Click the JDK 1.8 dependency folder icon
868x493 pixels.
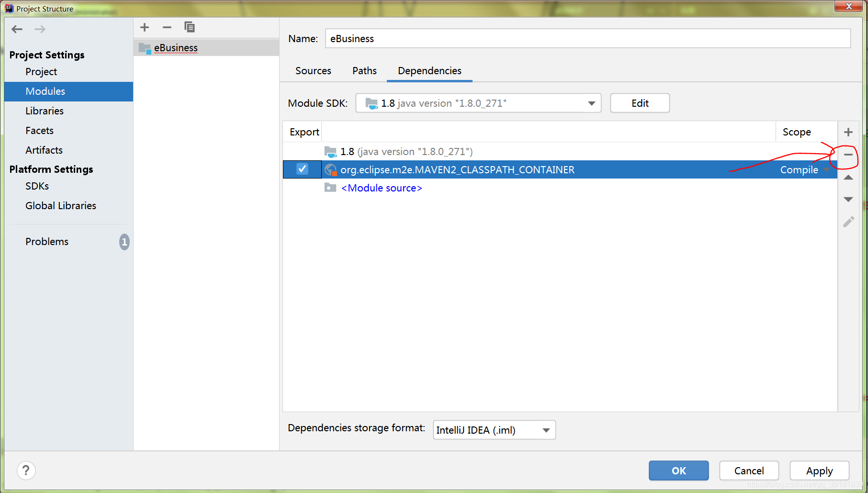pos(330,152)
